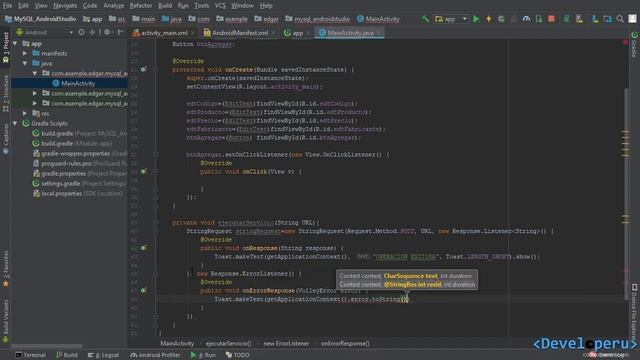
Task: Click the Debug app bug icon
Action: 501,19
